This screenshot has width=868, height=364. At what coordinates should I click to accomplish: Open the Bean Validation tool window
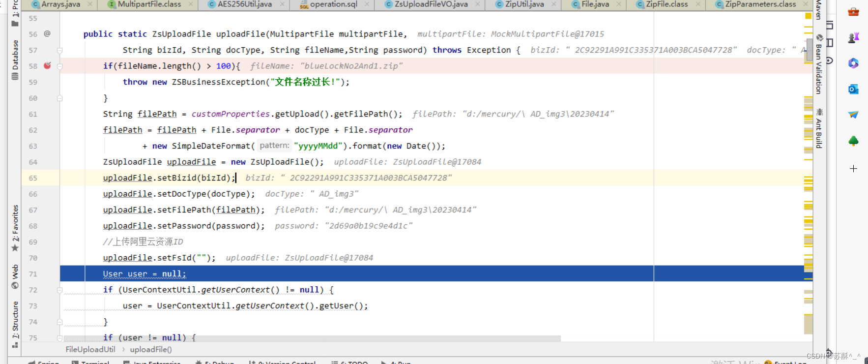(819, 64)
